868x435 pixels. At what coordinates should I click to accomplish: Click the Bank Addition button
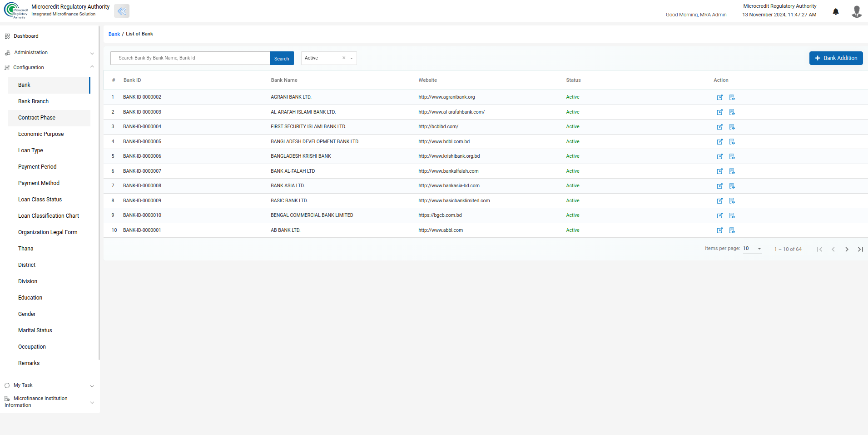pos(836,58)
